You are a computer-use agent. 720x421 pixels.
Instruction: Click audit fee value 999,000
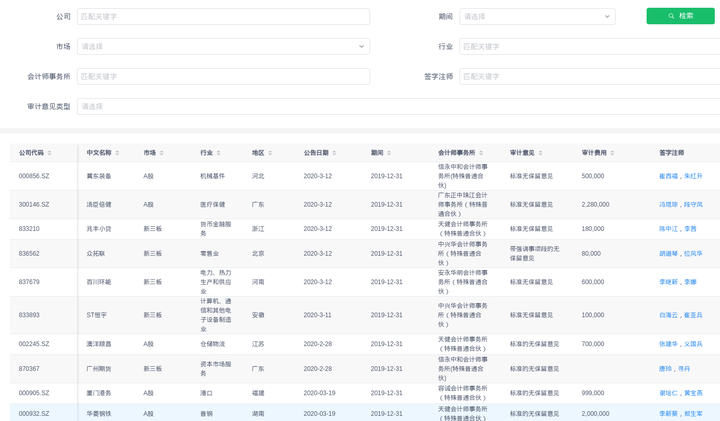coord(593,393)
